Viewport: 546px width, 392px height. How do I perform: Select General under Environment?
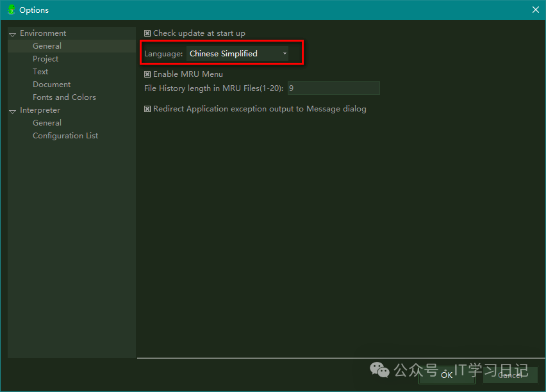(47, 46)
